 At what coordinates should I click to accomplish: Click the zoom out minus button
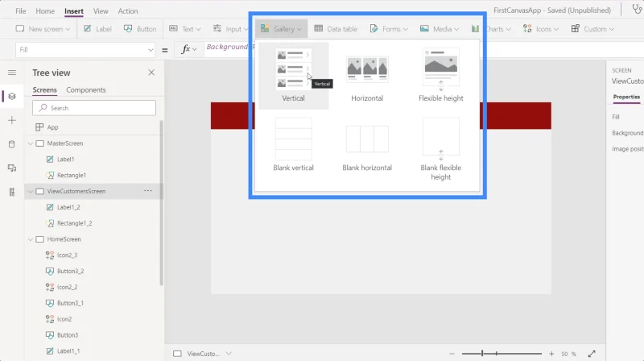click(452, 354)
